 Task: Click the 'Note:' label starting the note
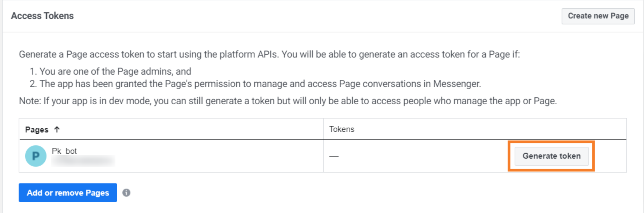click(x=30, y=101)
